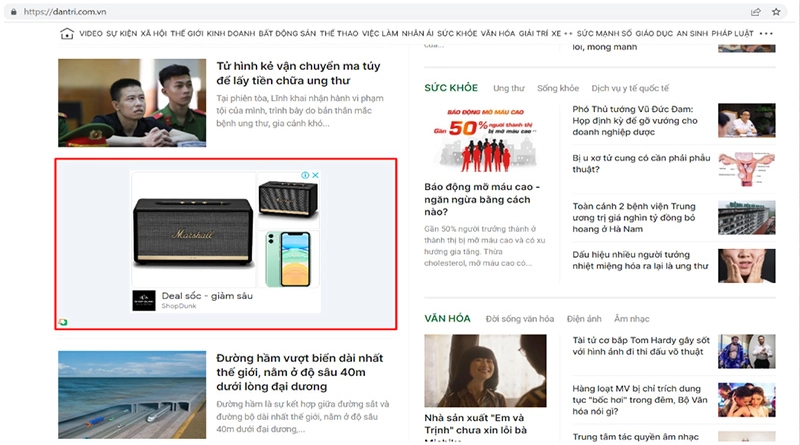Click the small green icon below ad
Viewport: 800px width, 445px height.
click(x=63, y=322)
